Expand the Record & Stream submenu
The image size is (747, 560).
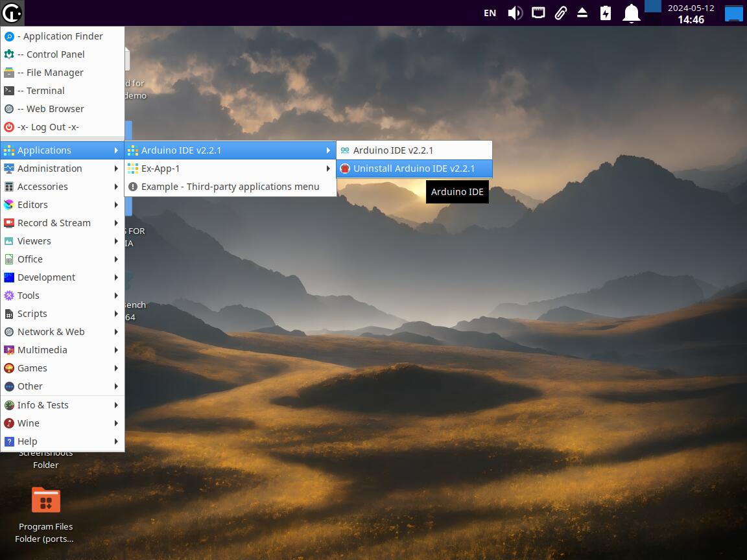(62, 223)
